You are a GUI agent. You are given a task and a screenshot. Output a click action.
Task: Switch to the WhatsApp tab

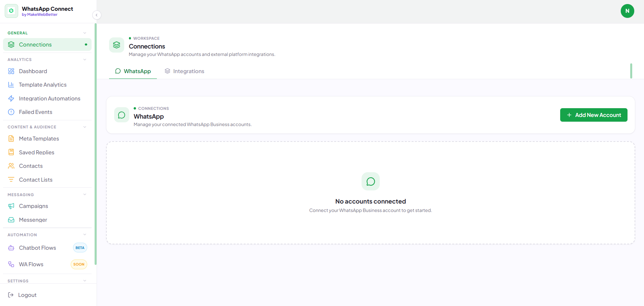pyautogui.click(x=133, y=71)
